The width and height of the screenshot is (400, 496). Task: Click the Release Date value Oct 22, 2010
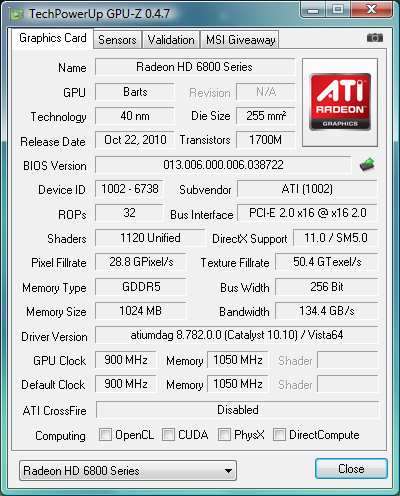tap(135, 140)
